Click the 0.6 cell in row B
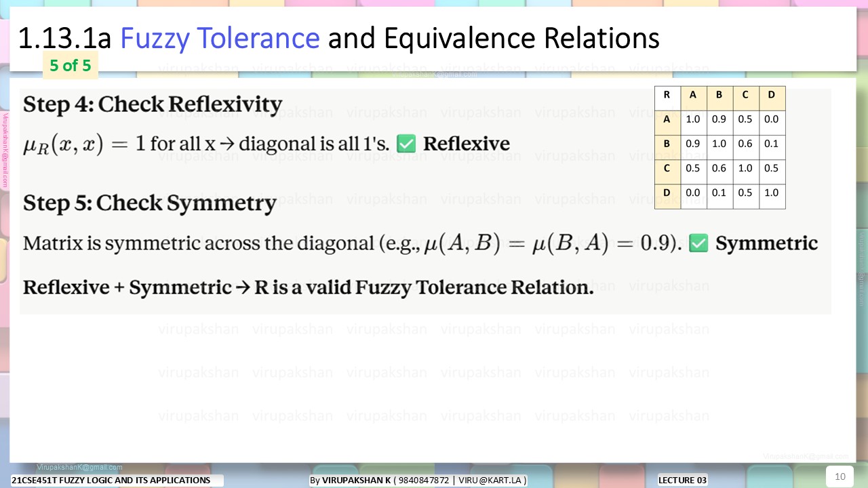The width and height of the screenshot is (868, 488). (x=745, y=148)
